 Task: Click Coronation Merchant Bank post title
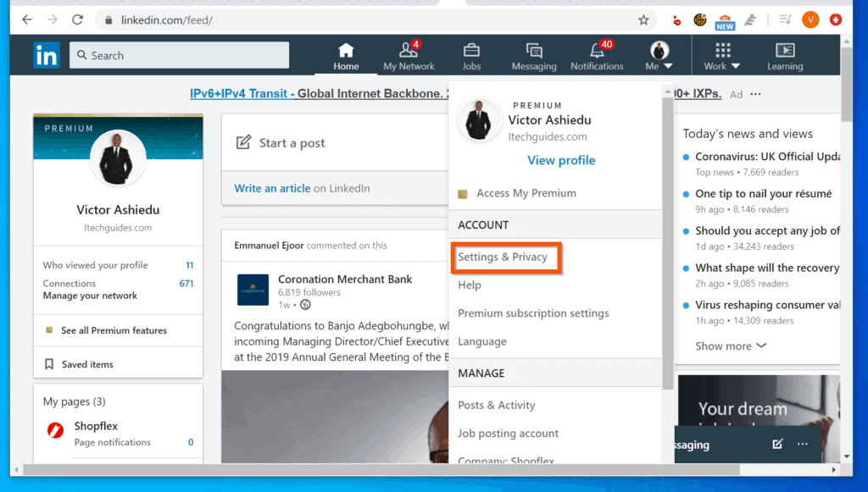point(345,279)
